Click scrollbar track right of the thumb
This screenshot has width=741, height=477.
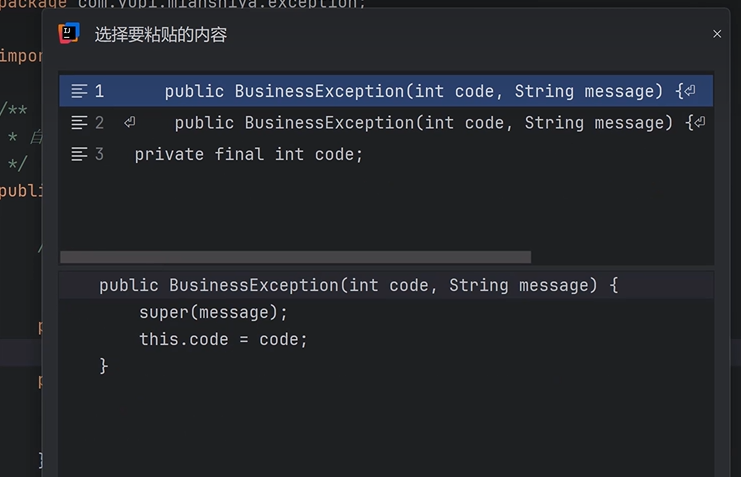[x=620, y=257]
